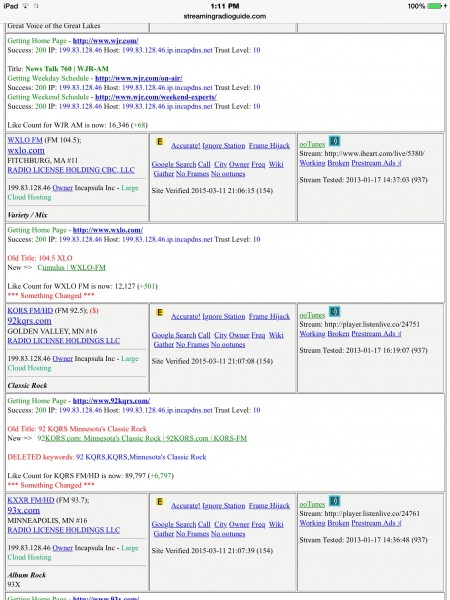Image resolution: width=450 pixels, height=600 pixels.
Task: Click No ootunes in WXLO row
Action: pyautogui.click(x=228, y=174)
